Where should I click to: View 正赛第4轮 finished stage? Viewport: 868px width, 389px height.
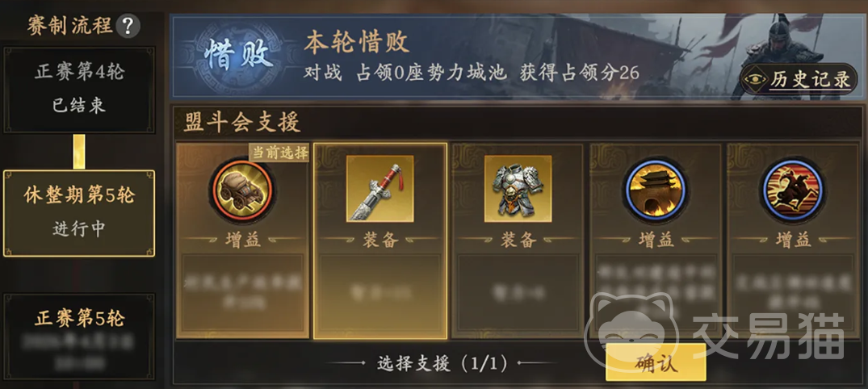(79, 90)
